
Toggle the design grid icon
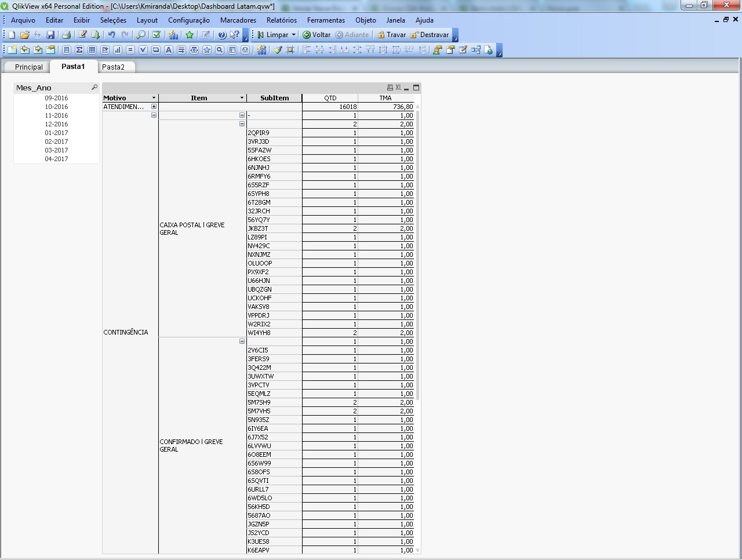(290, 50)
